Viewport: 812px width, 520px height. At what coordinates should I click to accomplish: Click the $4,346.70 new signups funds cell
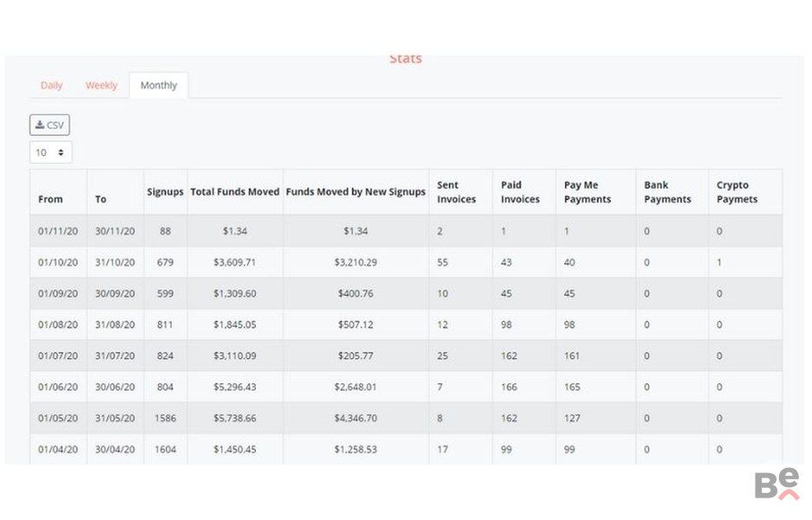tap(355, 419)
